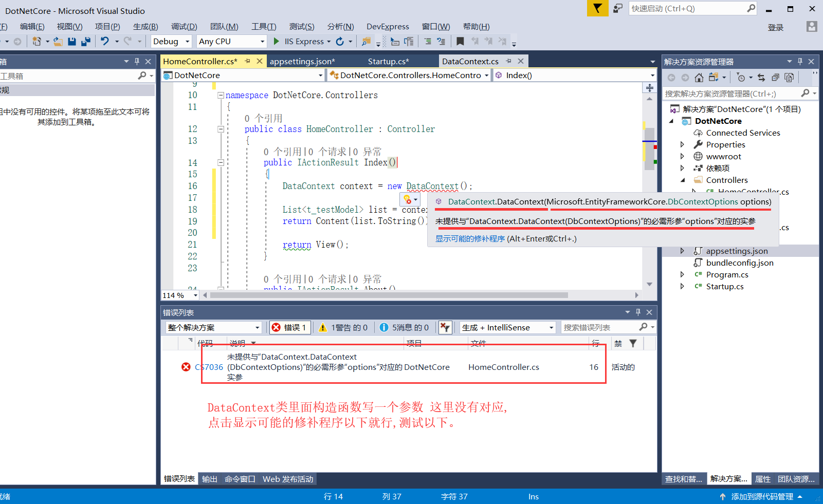Click the Home icon in Solution Explorer
Screen dimensions: 823x504
coord(699,78)
